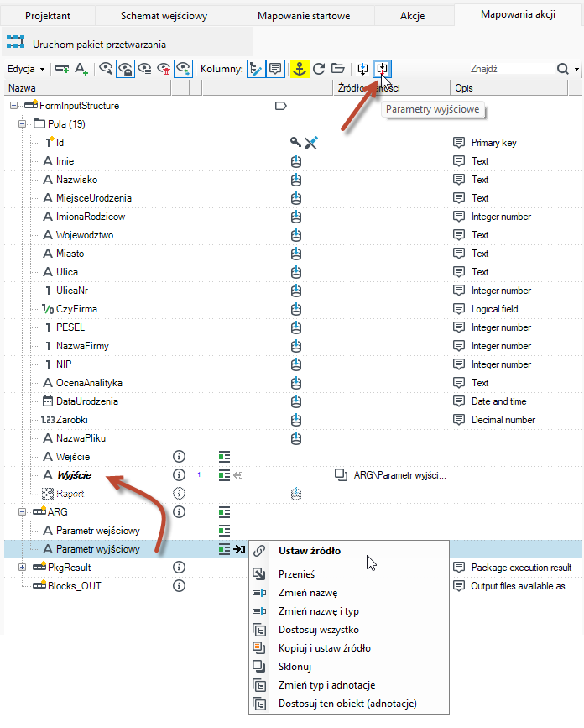Collapse the ARG structure node

(x=23, y=512)
